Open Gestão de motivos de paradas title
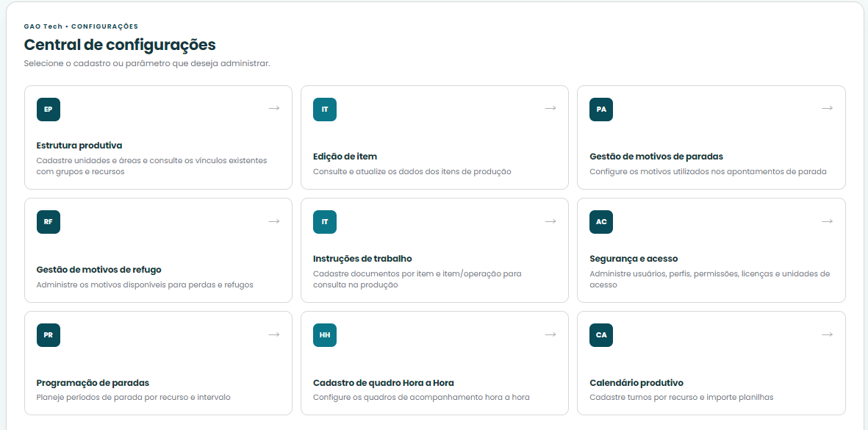868x430 pixels. click(656, 157)
